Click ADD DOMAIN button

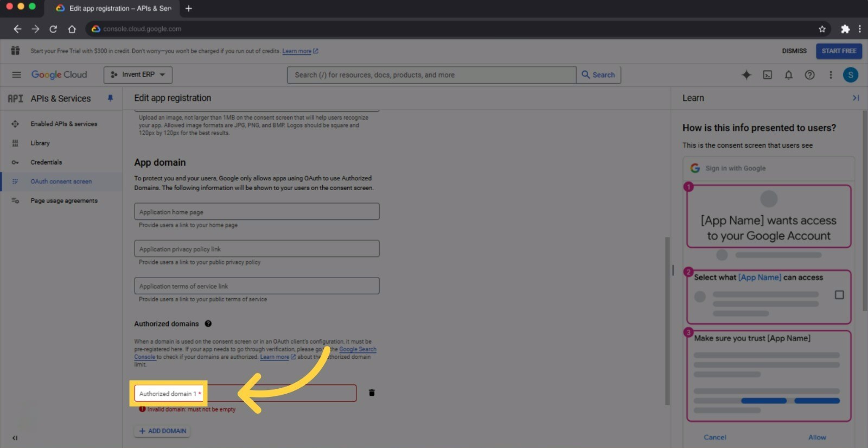[162, 431]
